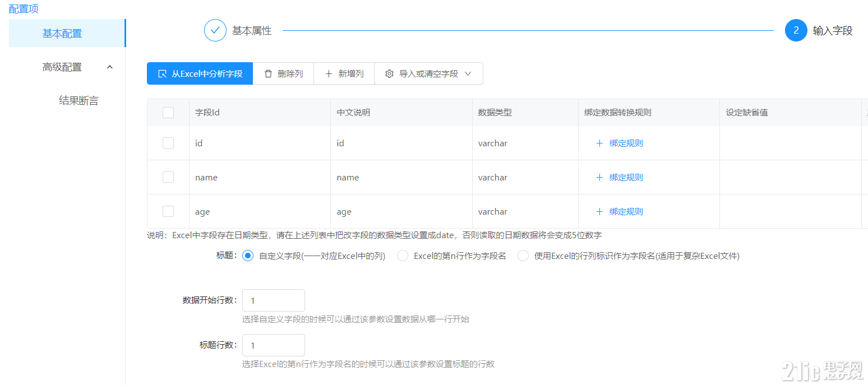This screenshot has width=868, height=385.
Task: Click the empty 设定缺省值 cell in id row
Action: [791, 143]
